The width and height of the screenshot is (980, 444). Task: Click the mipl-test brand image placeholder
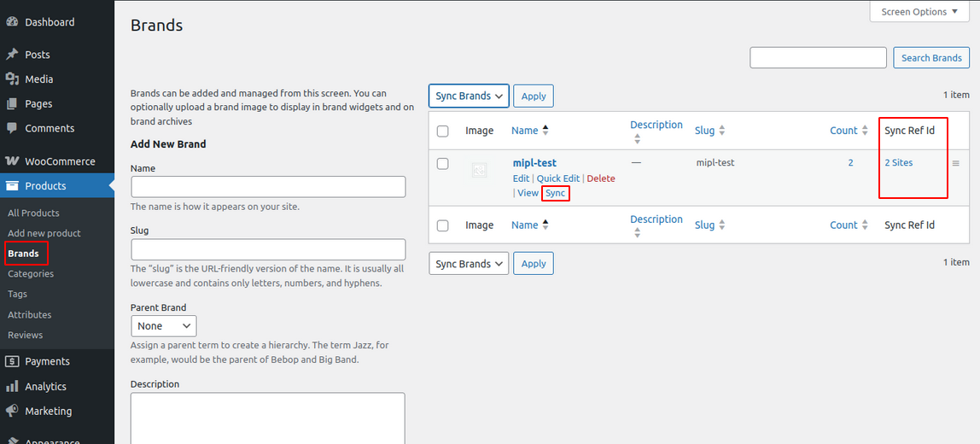tap(479, 172)
